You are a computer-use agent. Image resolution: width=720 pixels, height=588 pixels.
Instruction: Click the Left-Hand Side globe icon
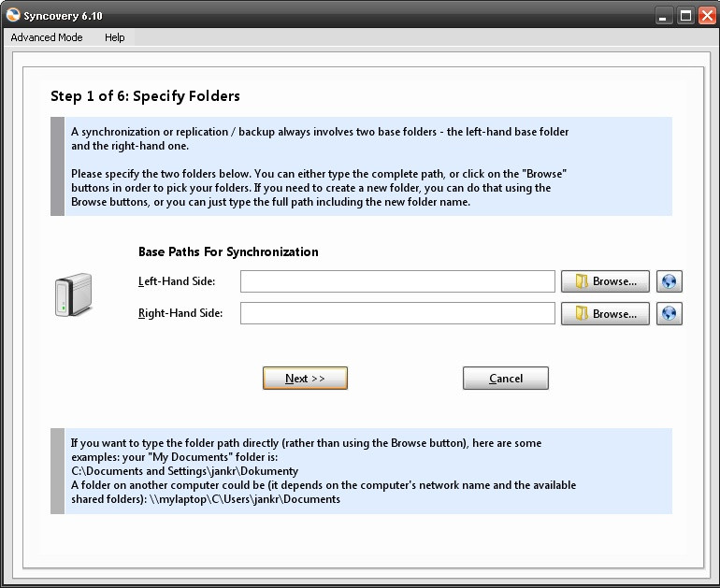pyautogui.click(x=669, y=281)
